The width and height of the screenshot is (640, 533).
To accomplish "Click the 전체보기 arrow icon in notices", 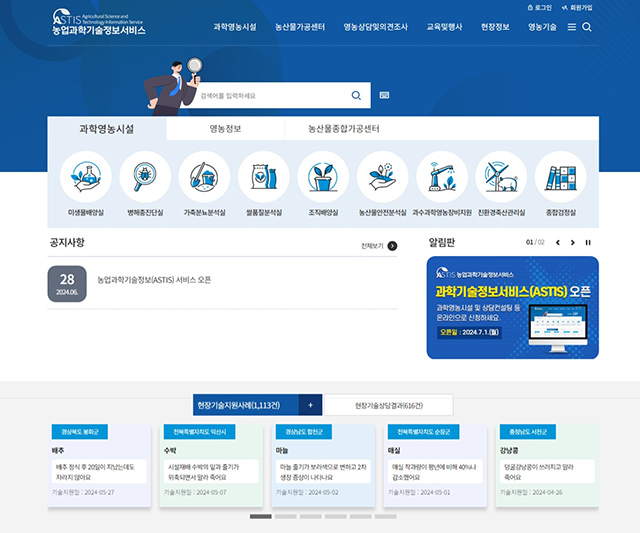I will [x=392, y=246].
